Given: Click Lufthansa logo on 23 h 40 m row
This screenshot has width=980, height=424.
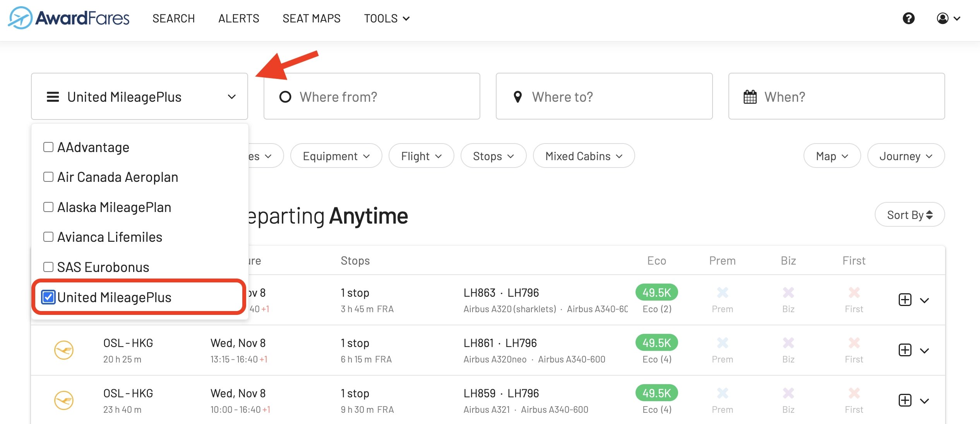Looking at the screenshot, I should pyautogui.click(x=64, y=400).
